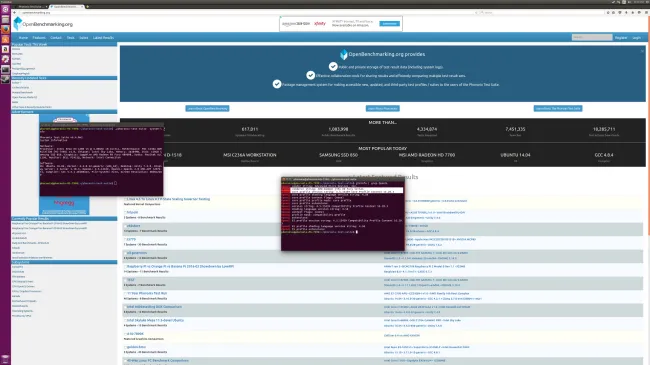The height and width of the screenshot is (365, 650).
Task: Open the Suites menu item
Action: click(x=84, y=38)
